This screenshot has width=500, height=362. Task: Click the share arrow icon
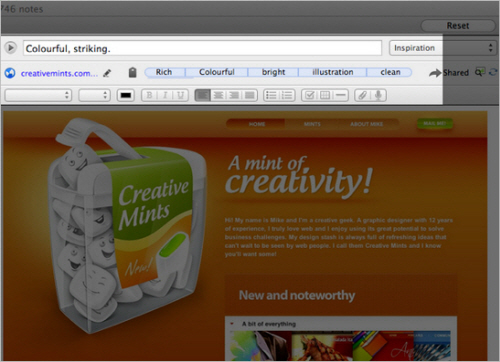pos(435,73)
